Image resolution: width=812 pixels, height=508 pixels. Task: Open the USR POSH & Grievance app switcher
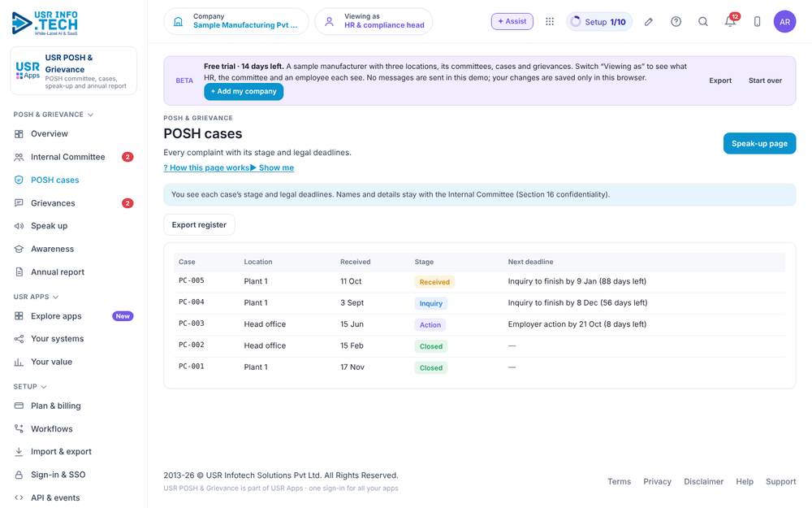click(74, 71)
